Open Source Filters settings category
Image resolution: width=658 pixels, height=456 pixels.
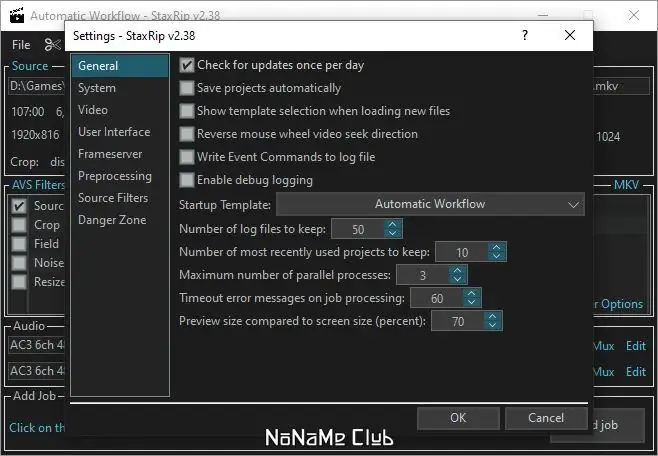[120, 198]
